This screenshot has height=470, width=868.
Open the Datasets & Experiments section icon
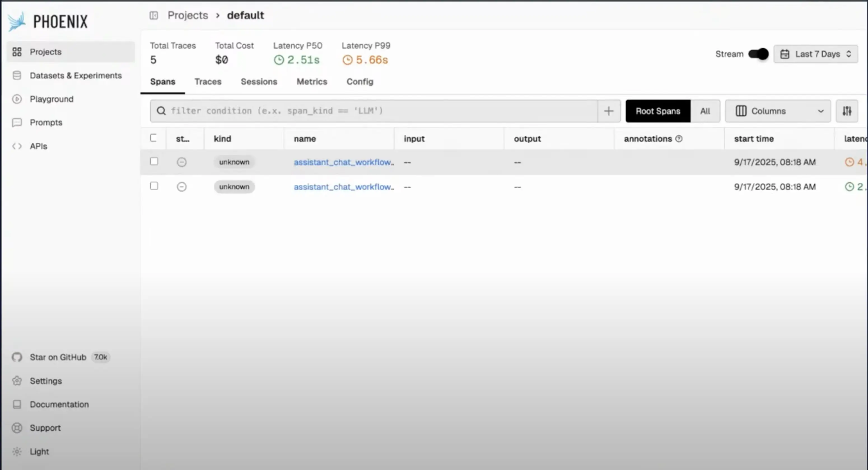pos(17,76)
